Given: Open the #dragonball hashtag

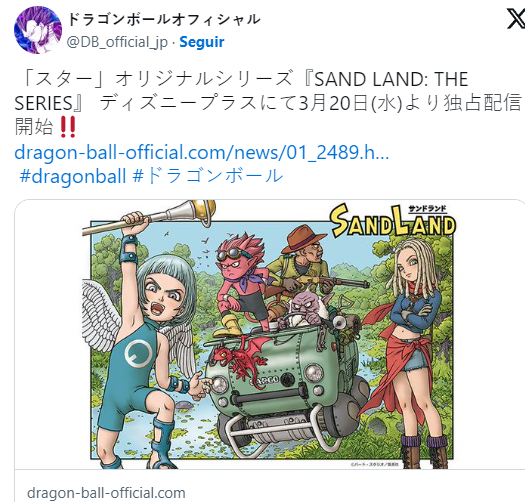Looking at the screenshot, I should tap(73, 176).
